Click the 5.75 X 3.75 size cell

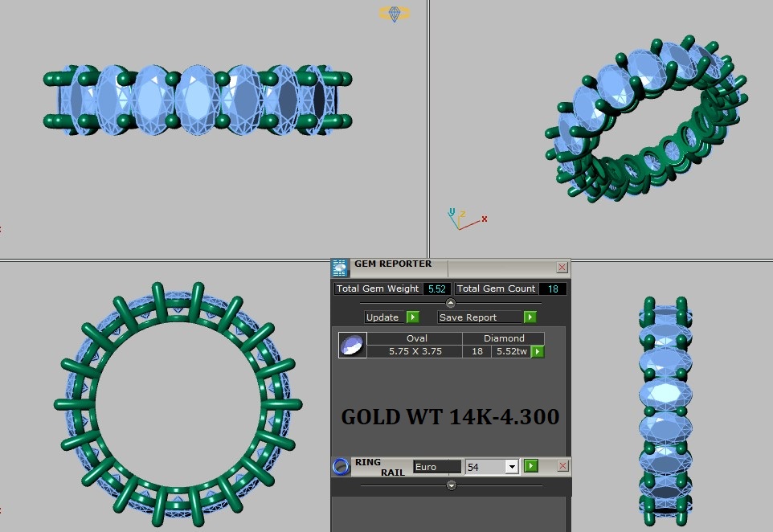[415, 351]
